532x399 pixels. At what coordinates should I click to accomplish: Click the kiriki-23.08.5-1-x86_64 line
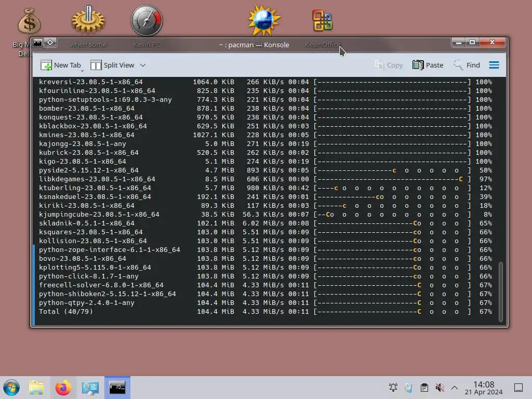tap(265, 205)
